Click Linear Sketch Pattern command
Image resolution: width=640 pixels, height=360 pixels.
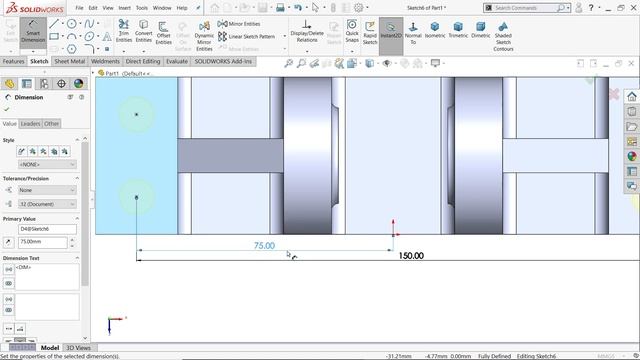[246, 36]
